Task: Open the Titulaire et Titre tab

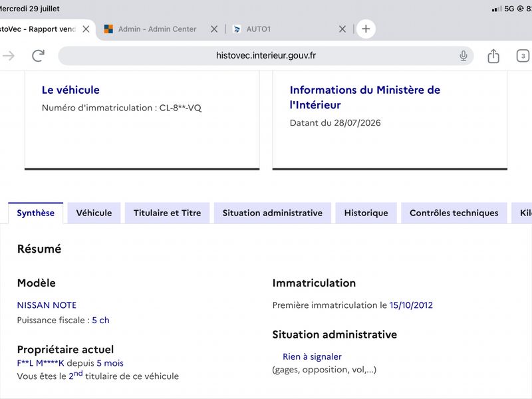Action: 168,213
